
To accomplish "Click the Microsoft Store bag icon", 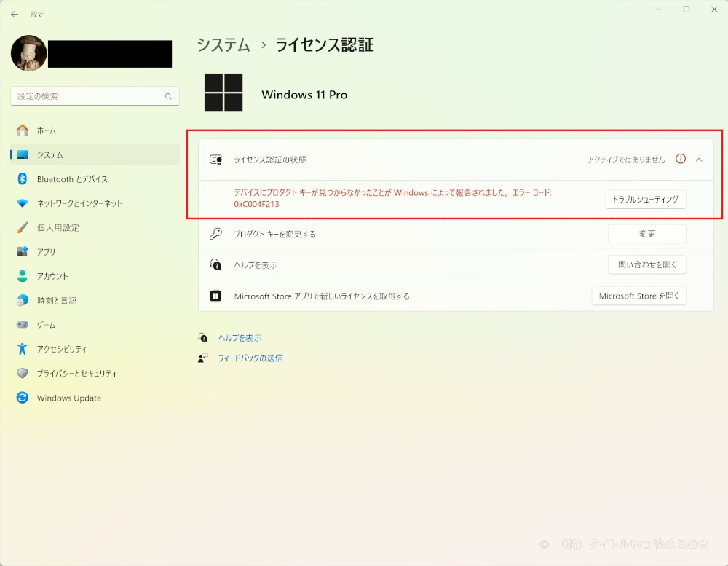I will pos(215,296).
